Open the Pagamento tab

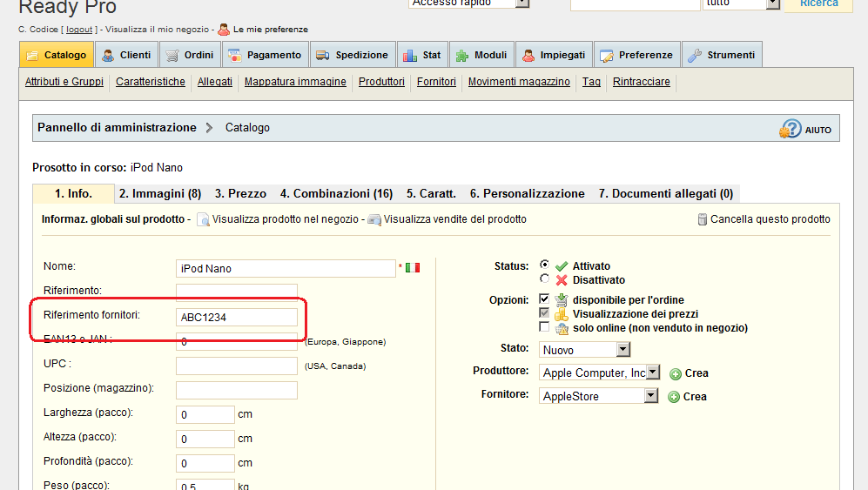coord(266,55)
